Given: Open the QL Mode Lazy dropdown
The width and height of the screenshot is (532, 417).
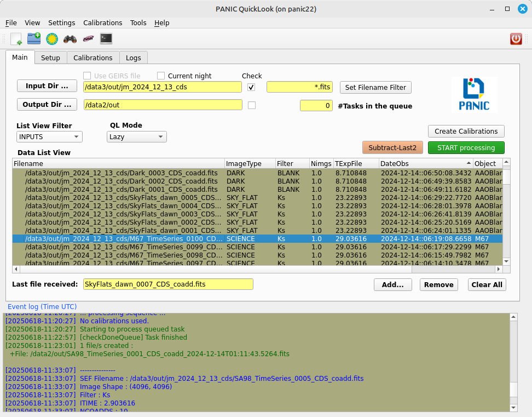Looking at the screenshot, I should [136, 137].
